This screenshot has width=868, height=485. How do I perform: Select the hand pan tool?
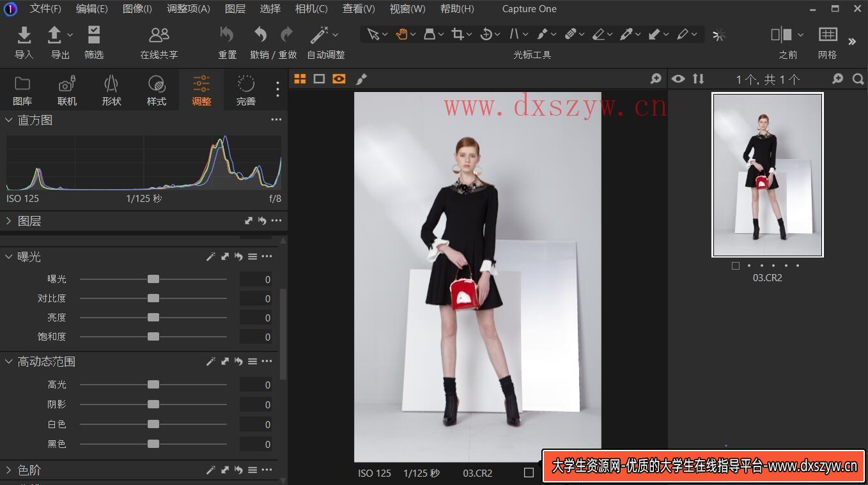pos(401,35)
